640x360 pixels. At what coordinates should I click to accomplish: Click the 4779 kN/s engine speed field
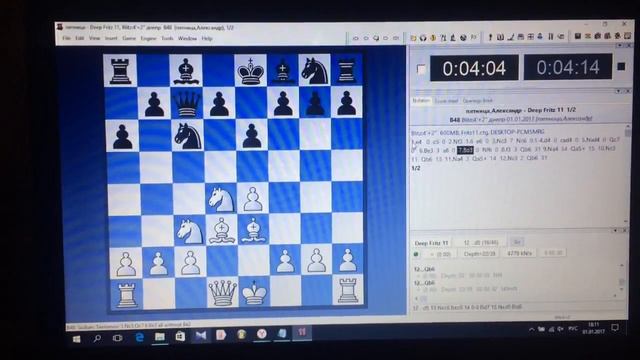(x=519, y=253)
